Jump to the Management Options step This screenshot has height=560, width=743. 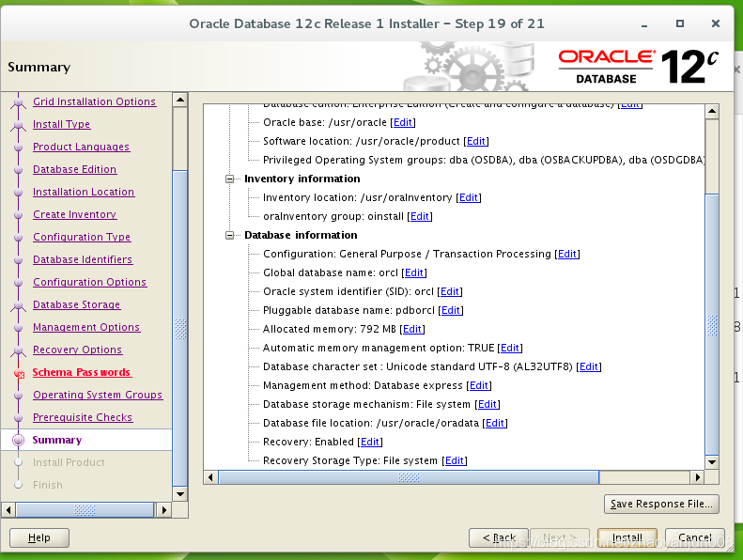[86, 327]
